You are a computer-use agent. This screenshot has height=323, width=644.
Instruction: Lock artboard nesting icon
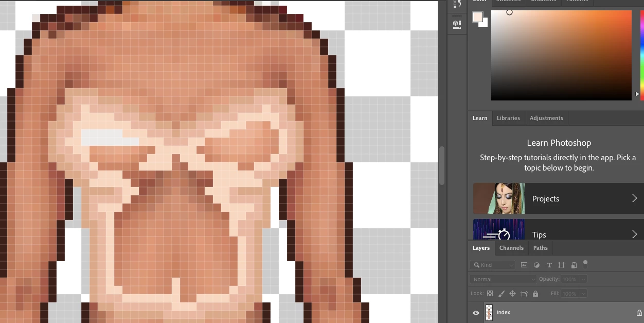tap(524, 294)
